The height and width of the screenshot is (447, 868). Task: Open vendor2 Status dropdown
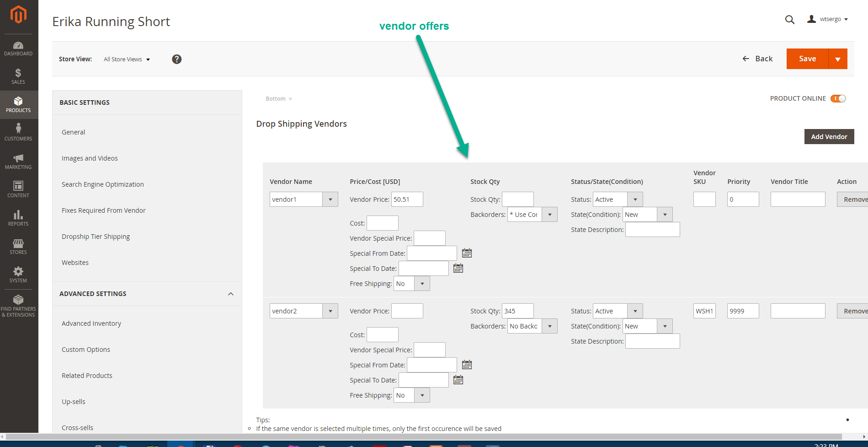click(618, 311)
